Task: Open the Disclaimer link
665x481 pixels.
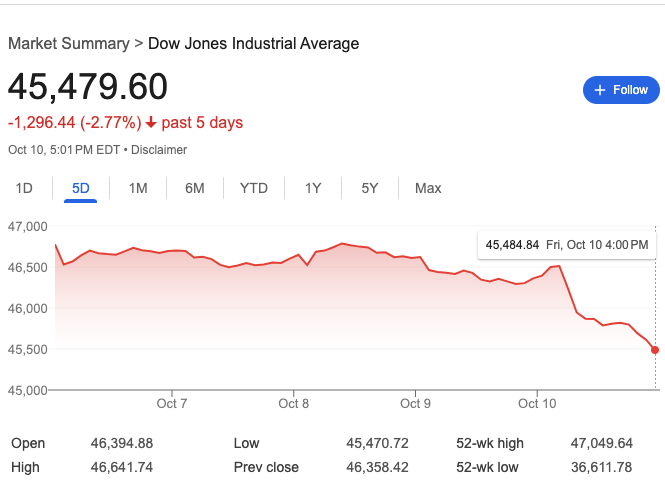Action: point(161,150)
